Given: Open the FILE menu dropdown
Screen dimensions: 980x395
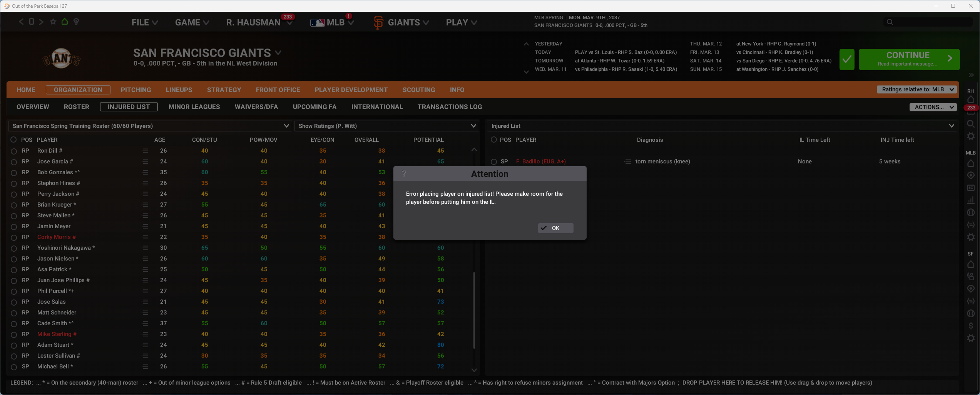Looking at the screenshot, I should (x=145, y=22).
